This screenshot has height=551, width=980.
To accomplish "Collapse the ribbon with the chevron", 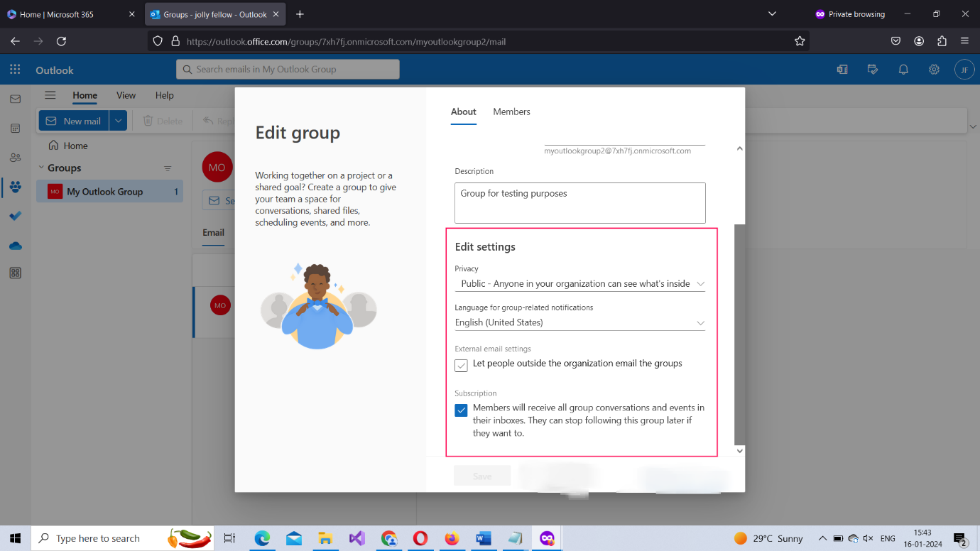I will [x=972, y=126].
